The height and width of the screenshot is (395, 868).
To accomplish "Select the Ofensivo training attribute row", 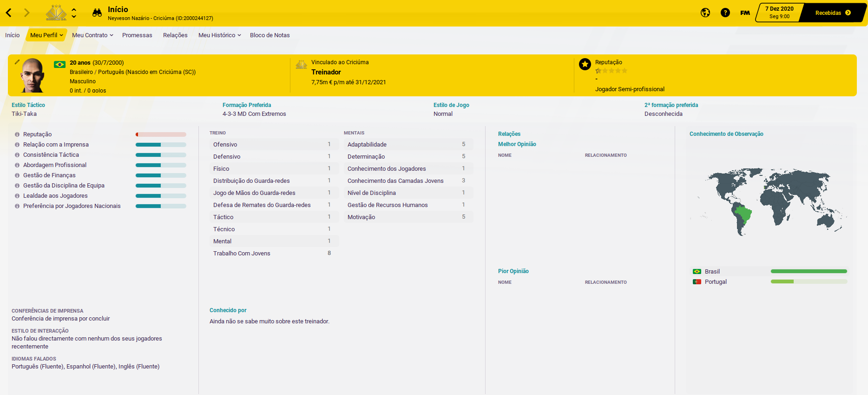I will click(x=274, y=144).
